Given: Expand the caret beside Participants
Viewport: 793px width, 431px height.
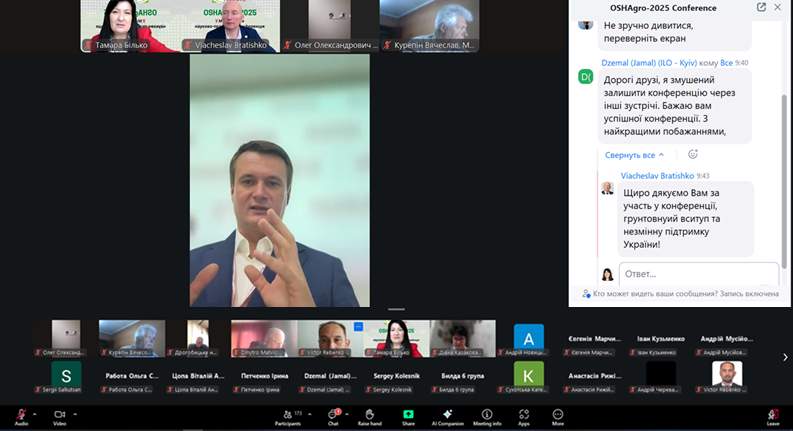Looking at the screenshot, I should (310, 414).
